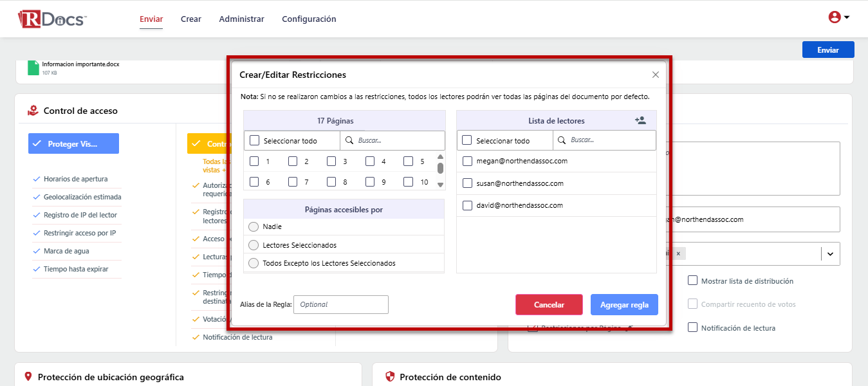This screenshot has width=868, height=386.
Task: Open the user account profile icon
Action: pyautogui.click(x=835, y=17)
